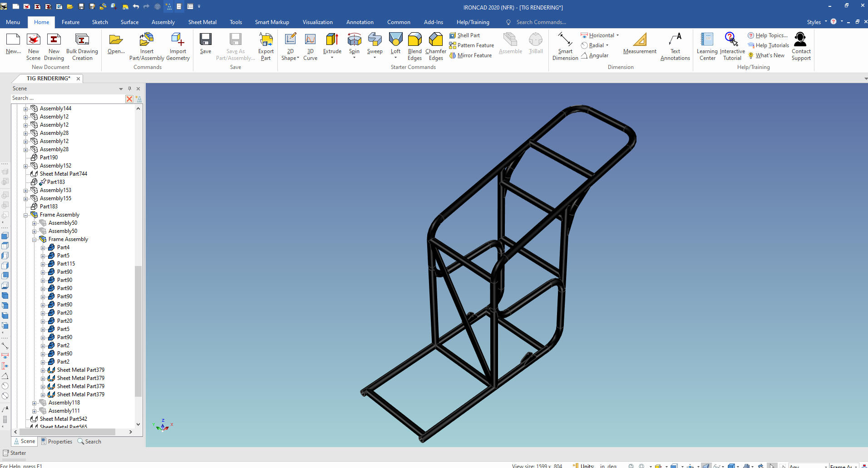Open the Horizontal dimension dropdown arrow
This screenshot has height=468, width=868.
(x=617, y=35)
